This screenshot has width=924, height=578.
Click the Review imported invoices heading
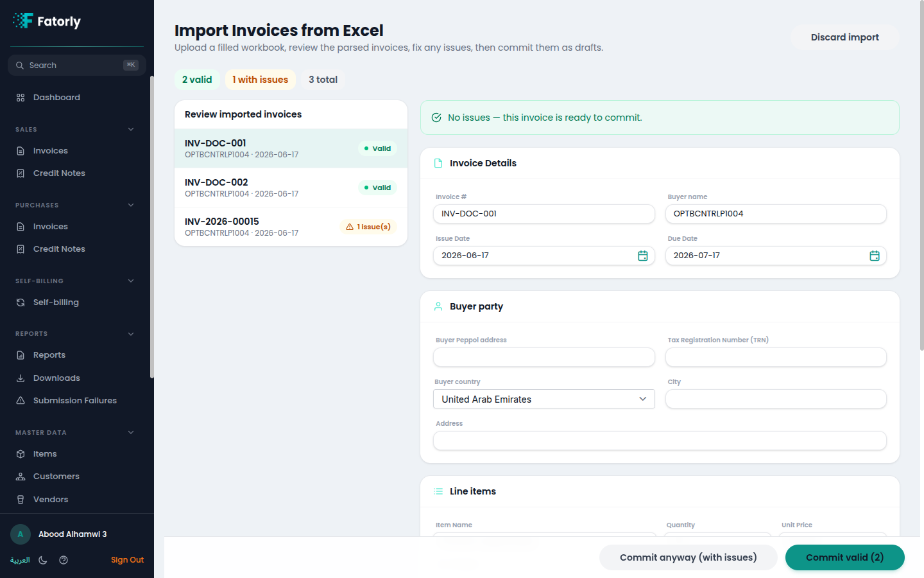click(x=243, y=114)
